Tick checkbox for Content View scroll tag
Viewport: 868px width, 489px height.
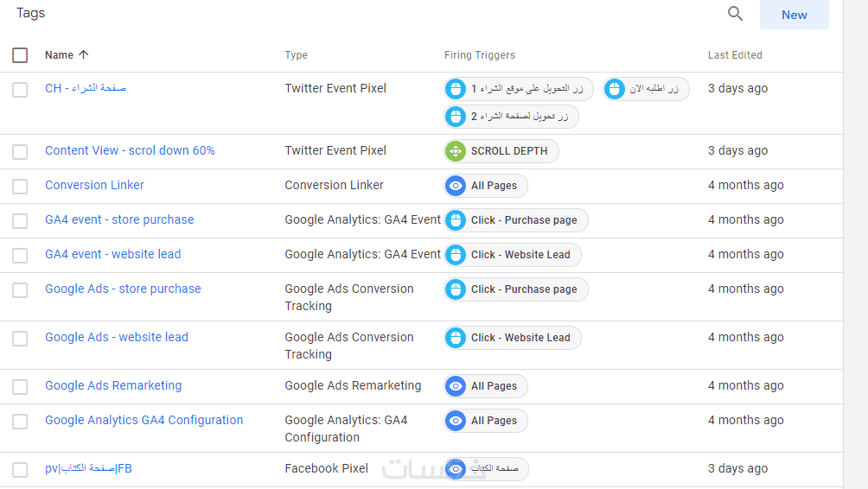(x=20, y=151)
